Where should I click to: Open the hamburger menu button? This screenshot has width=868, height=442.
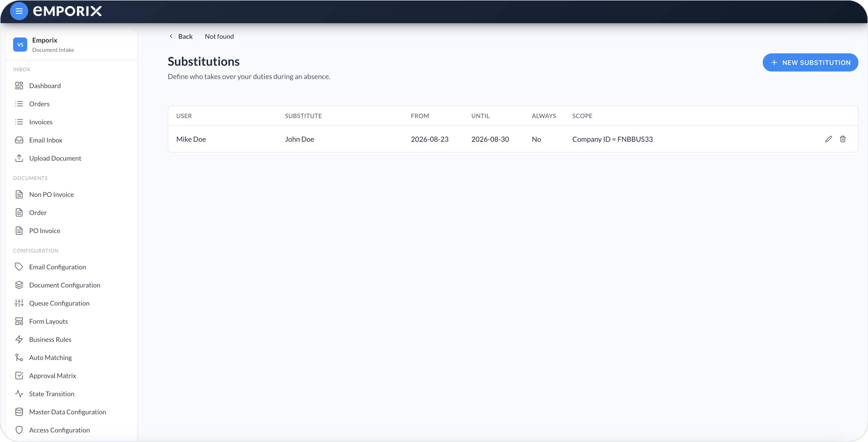pyautogui.click(x=19, y=11)
